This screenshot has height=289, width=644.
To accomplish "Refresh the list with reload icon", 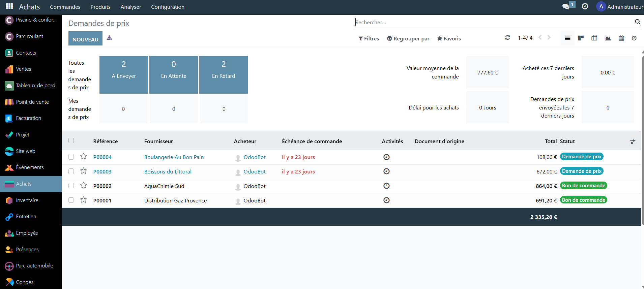I will tap(507, 38).
